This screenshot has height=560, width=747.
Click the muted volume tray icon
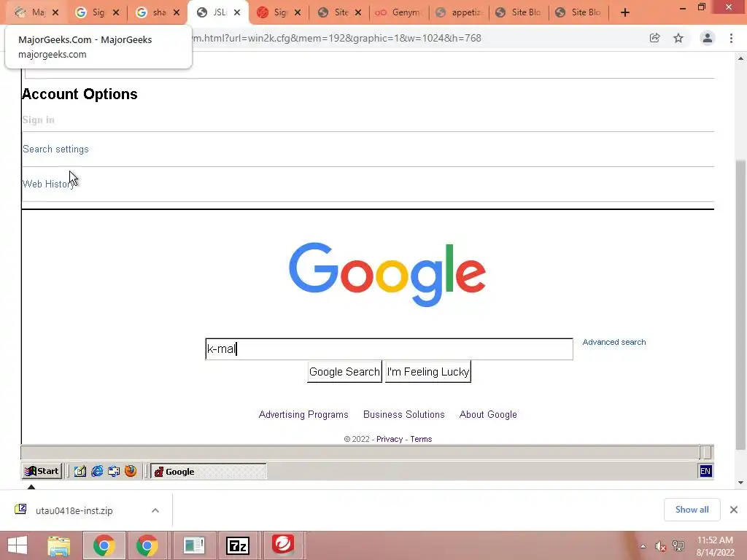pyautogui.click(x=660, y=546)
